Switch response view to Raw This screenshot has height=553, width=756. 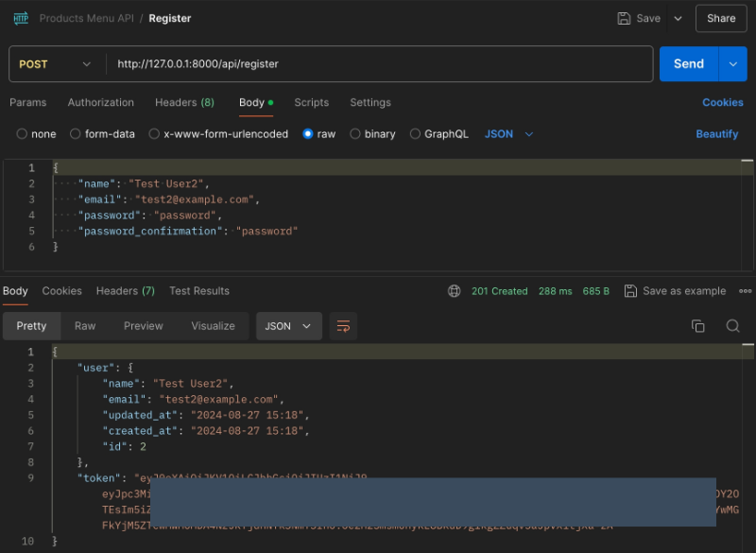click(x=85, y=326)
